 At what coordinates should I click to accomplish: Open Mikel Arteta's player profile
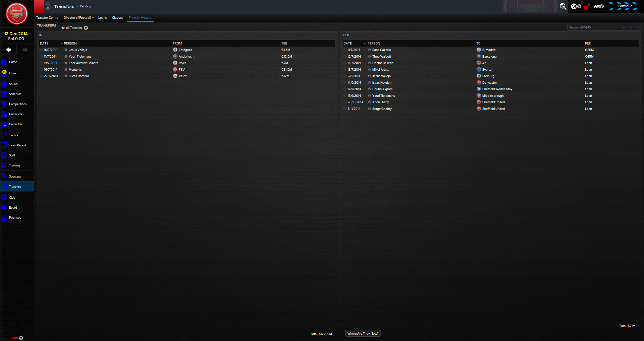(381, 70)
